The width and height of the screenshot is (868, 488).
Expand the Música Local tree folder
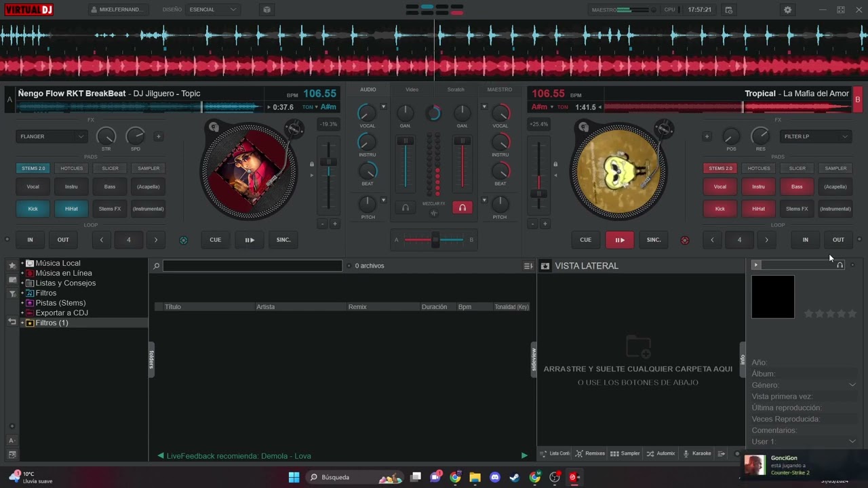pyautogui.click(x=22, y=263)
